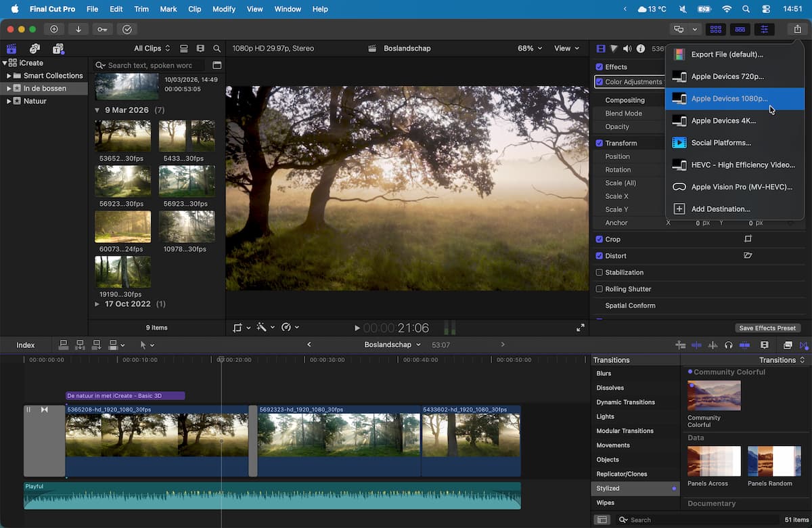The image size is (812, 528).
Task: Click the Import Media down-arrow icon
Action: coord(78,29)
